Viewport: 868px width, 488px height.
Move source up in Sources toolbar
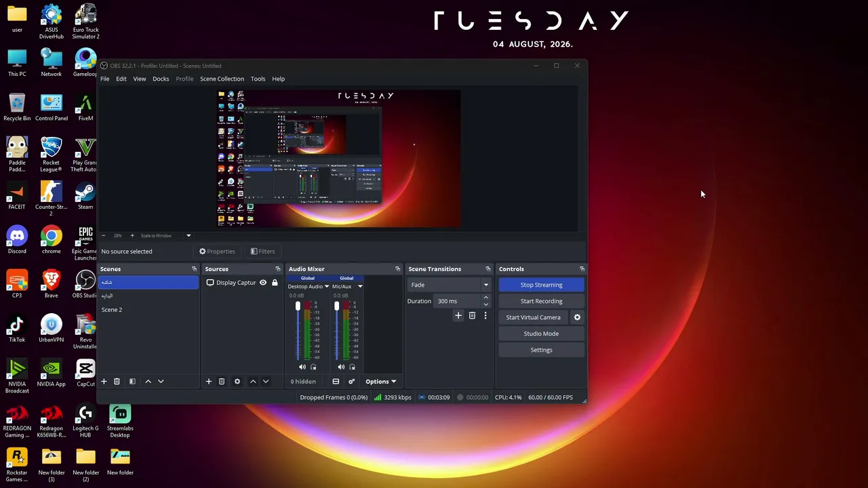point(253,382)
